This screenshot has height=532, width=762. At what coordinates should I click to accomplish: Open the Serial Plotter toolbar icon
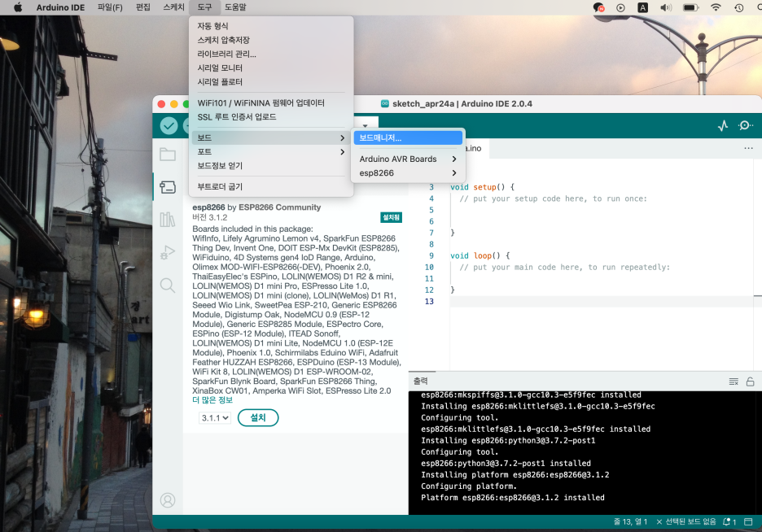click(723, 126)
